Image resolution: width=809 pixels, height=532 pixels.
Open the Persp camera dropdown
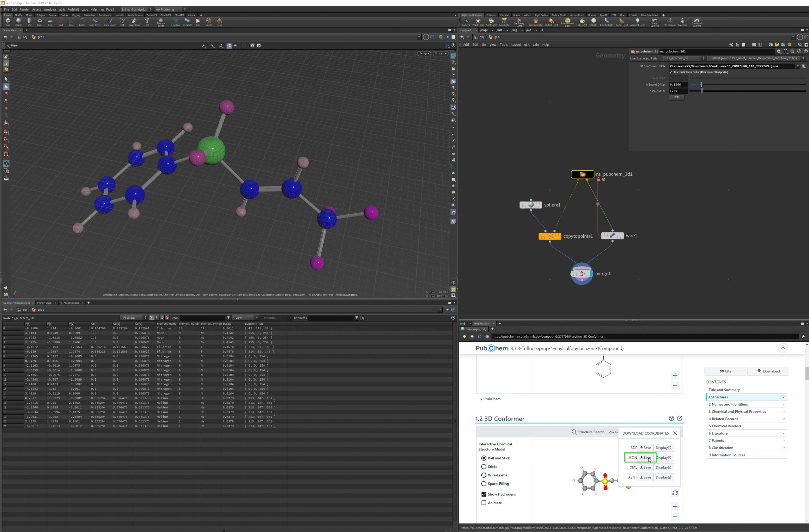click(424, 53)
